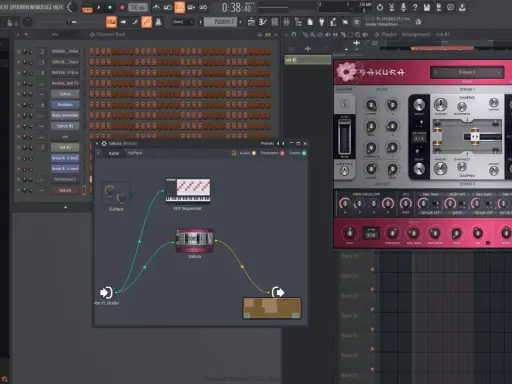Image resolution: width=512 pixels, height=384 pixels.
Task: Click the microphone recording icon
Action: pyautogui.click(x=403, y=7)
